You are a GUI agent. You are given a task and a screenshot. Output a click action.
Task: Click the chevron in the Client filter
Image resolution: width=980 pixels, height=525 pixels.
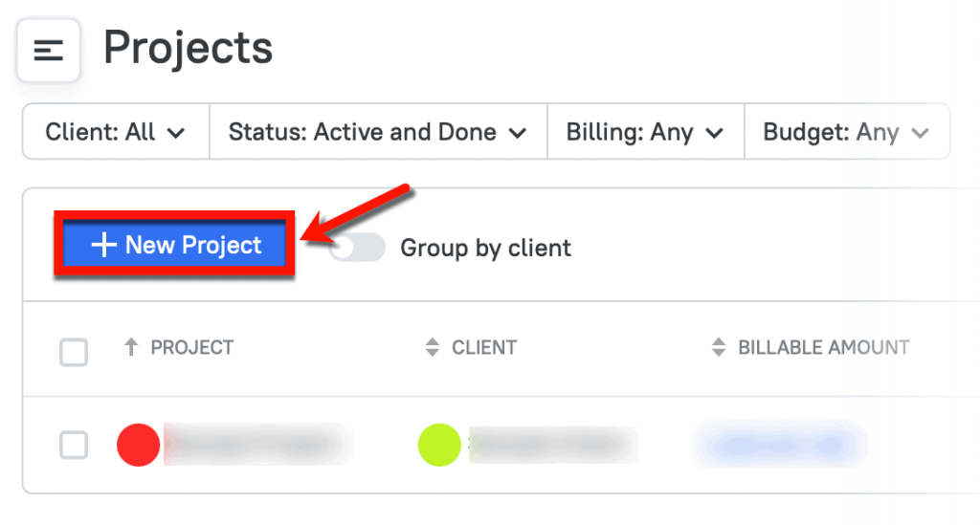(x=175, y=133)
